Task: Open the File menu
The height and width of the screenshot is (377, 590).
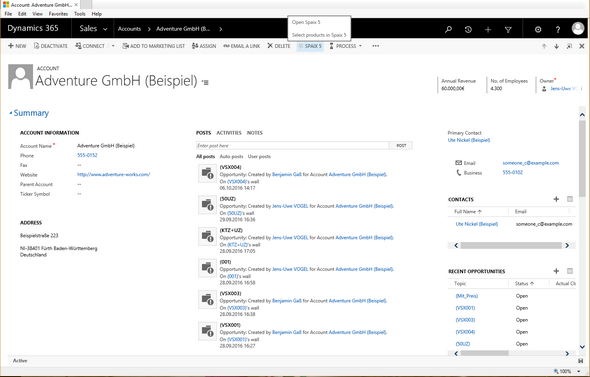Action: [x=8, y=14]
